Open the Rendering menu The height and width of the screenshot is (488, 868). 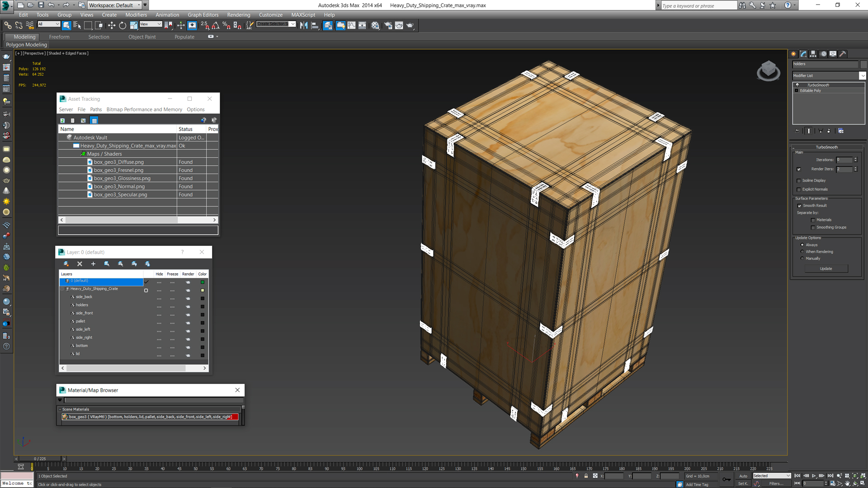[239, 15]
